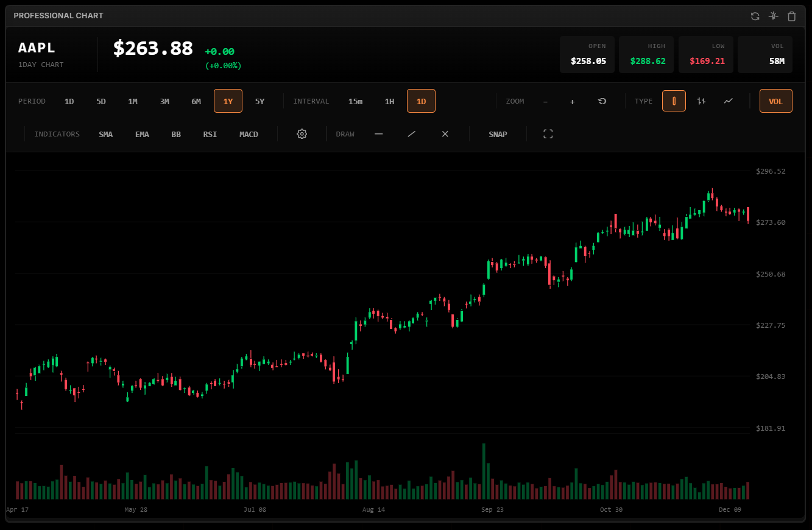
Task: Select the trend line drawing tool
Action: click(411, 134)
